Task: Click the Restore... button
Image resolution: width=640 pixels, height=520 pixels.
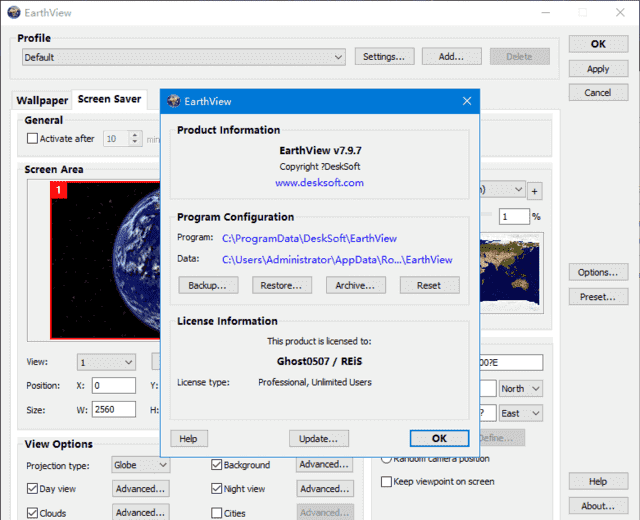Action: click(x=282, y=285)
